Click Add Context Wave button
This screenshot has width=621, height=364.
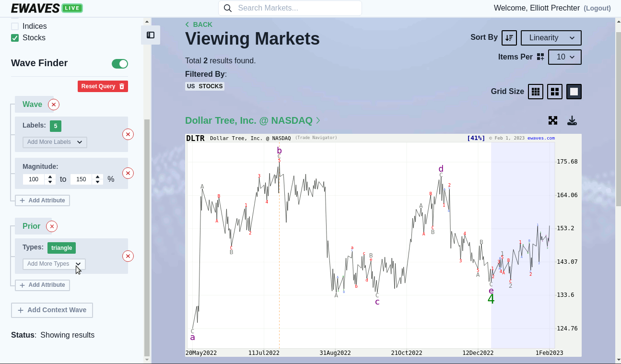point(52,310)
